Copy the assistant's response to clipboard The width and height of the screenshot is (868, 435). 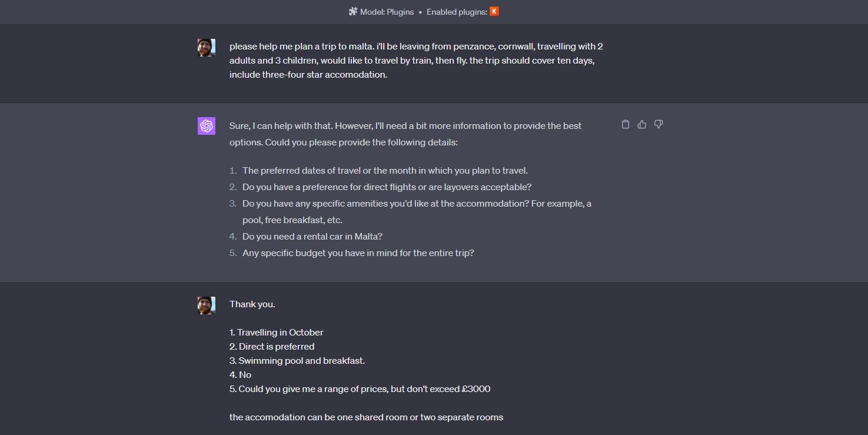pos(626,124)
